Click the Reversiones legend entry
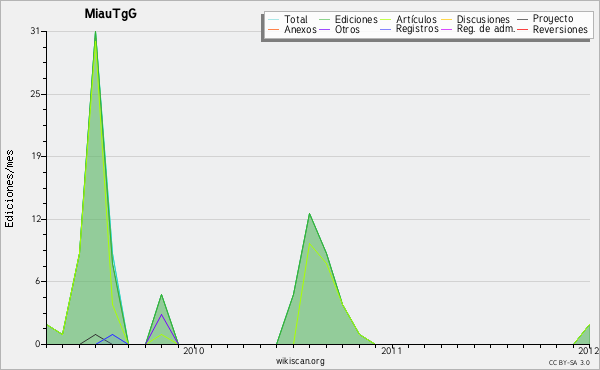Image resolution: width=600 pixels, height=370 pixels. point(553,29)
